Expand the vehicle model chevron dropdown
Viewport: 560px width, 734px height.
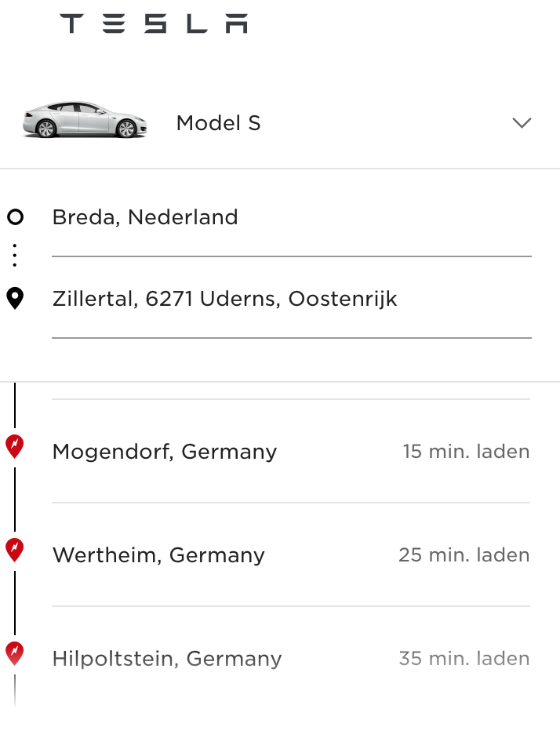pyautogui.click(x=522, y=123)
